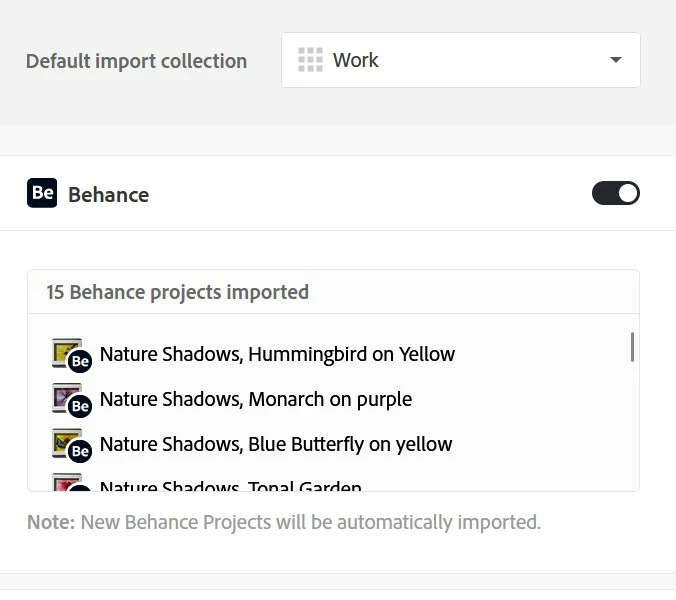The image size is (676, 600).
Task: Click the Default import collection label
Action: coord(136,61)
